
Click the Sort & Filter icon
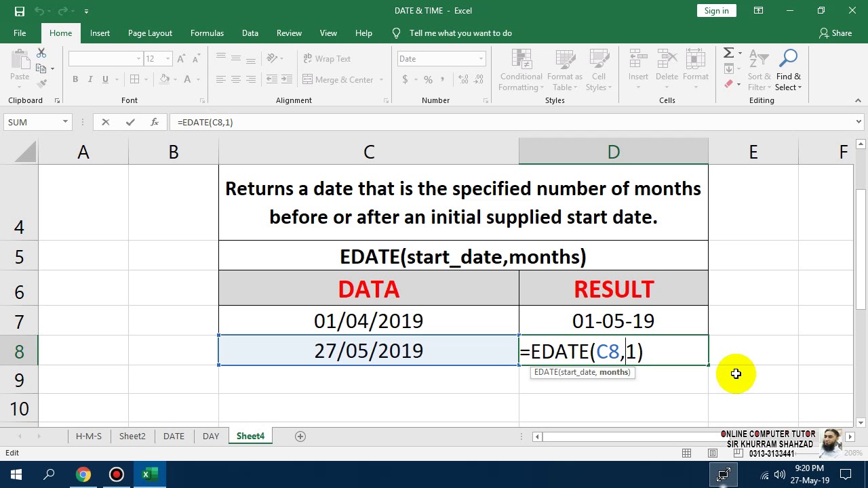(x=759, y=60)
